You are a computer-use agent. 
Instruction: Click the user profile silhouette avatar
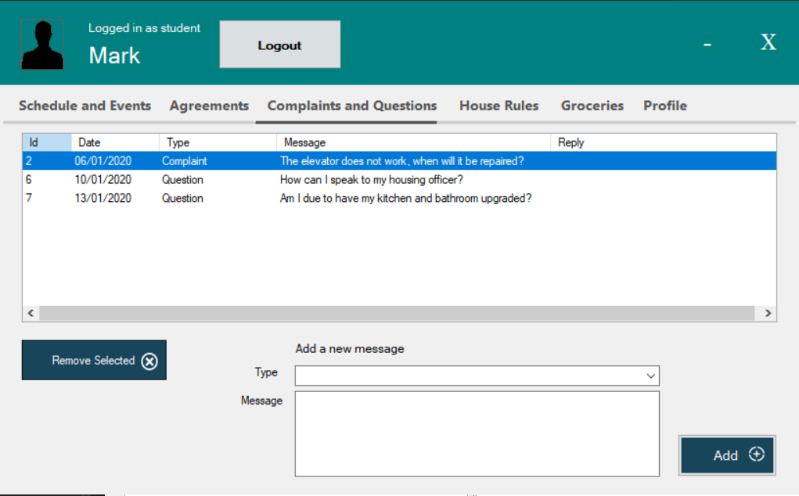(42, 44)
